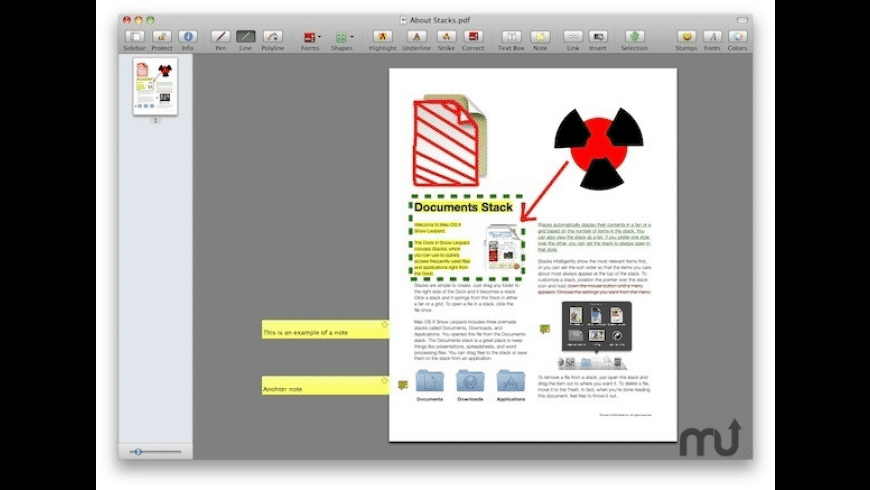Select the Text Box tool
Viewport: 870px width, 490px height.
(511, 37)
